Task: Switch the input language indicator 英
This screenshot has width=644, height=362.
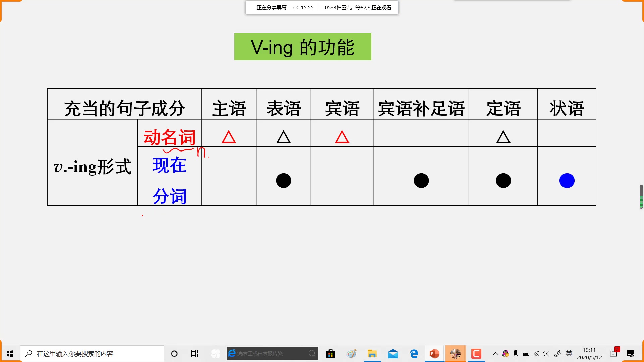Action: tap(569, 353)
